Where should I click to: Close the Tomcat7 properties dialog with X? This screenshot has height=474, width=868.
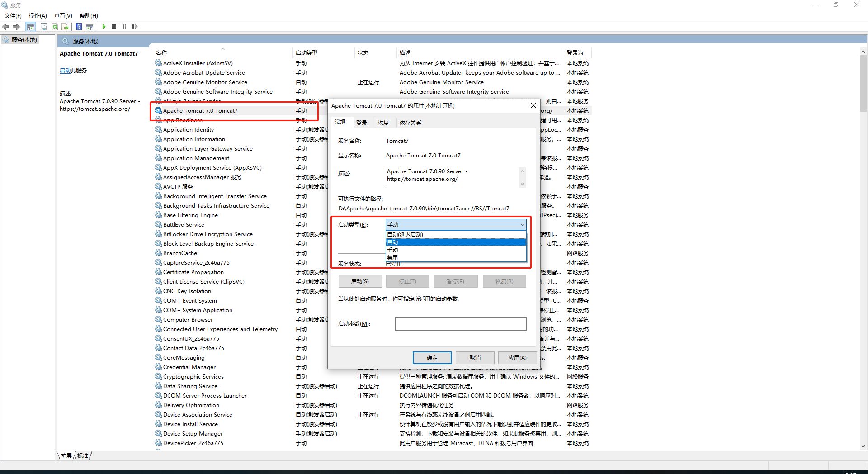pos(533,105)
